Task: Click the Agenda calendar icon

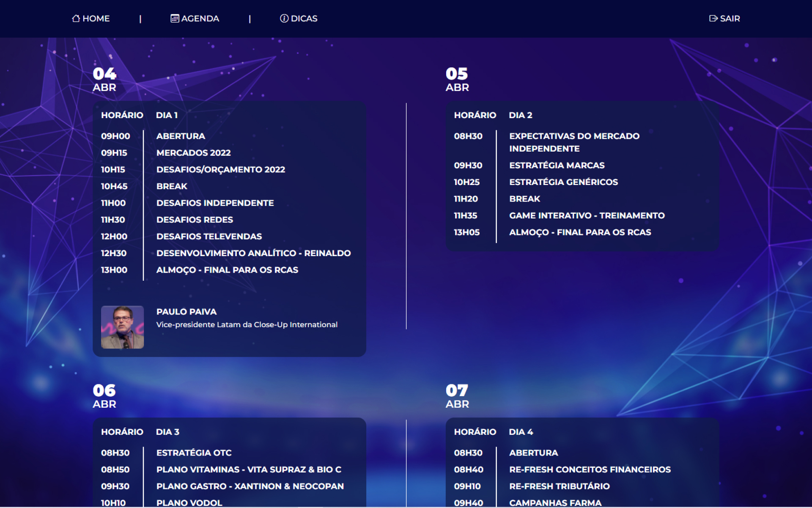Action: pyautogui.click(x=175, y=18)
